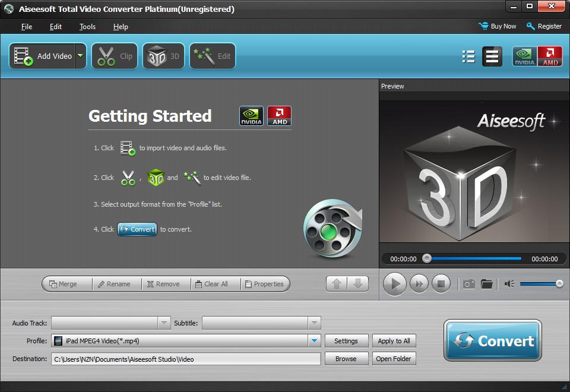
Task: Click the NVIDIA acceleration icon
Action: click(524, 56)
